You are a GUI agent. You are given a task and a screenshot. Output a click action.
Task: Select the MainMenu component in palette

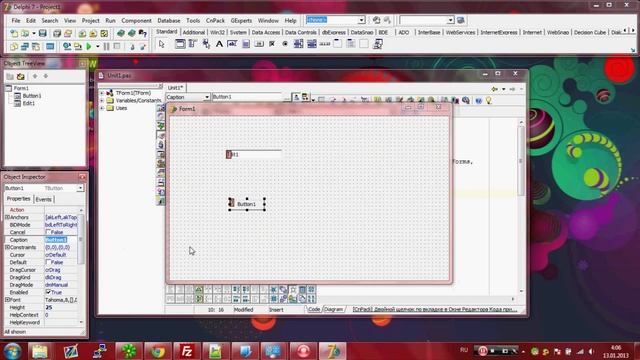[x=193, y=44]
